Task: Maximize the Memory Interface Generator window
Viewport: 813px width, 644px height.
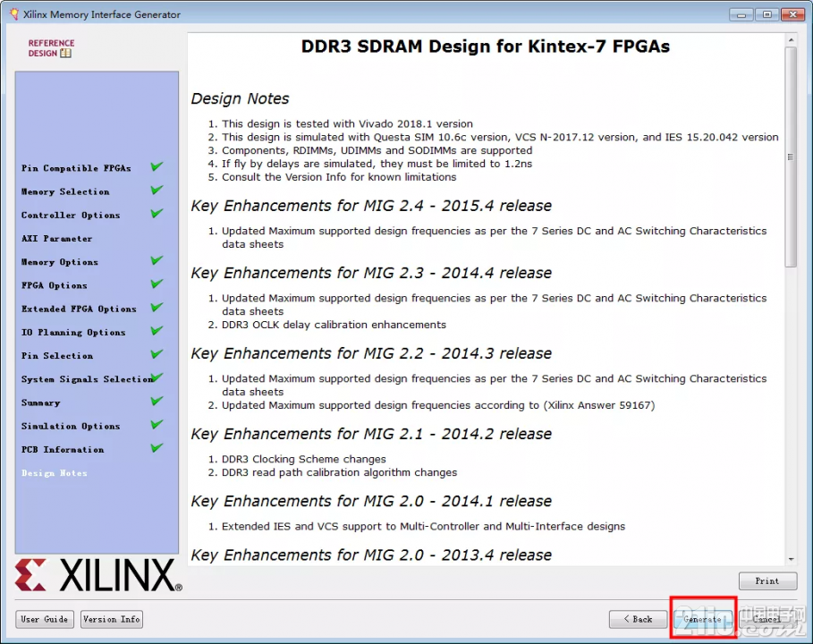Action: point(766,14)
